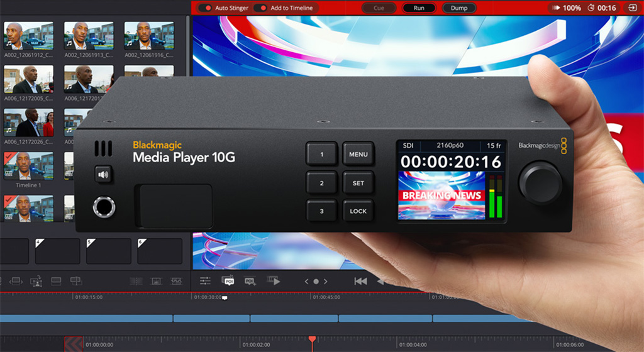
Task: Click the 2160p60 format label on LCD
Action: pos(450,145)
